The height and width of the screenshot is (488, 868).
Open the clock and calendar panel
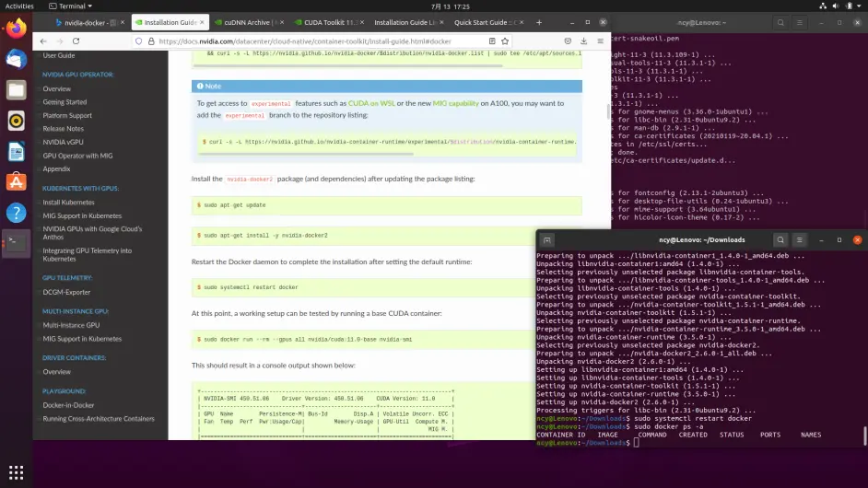pos(450,6)
